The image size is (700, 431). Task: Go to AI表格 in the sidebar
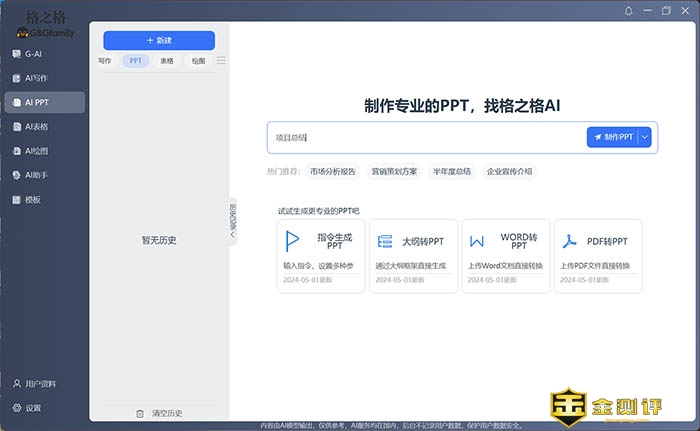point(36,127)
